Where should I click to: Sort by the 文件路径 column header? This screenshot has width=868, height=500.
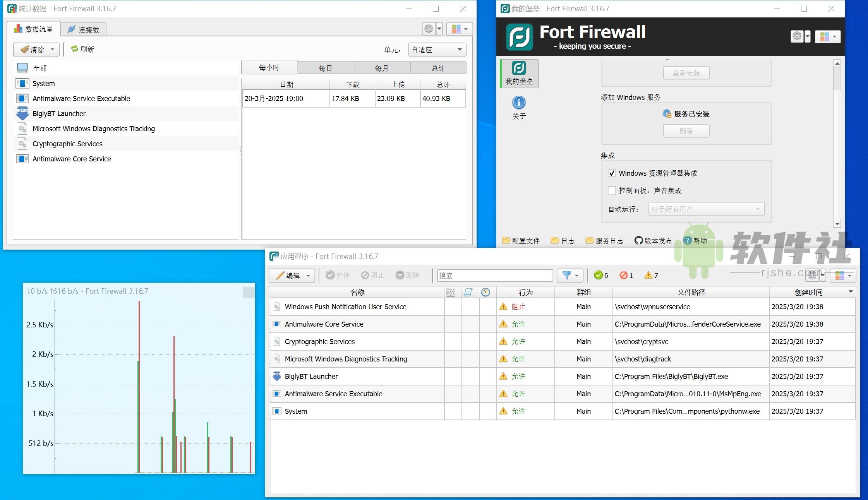coord(691,292)
